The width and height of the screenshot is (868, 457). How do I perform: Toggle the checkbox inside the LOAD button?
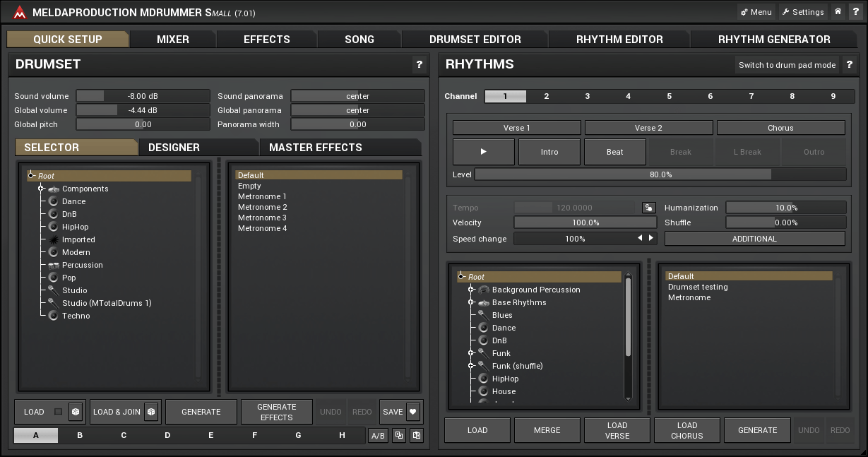coord(58,412)
